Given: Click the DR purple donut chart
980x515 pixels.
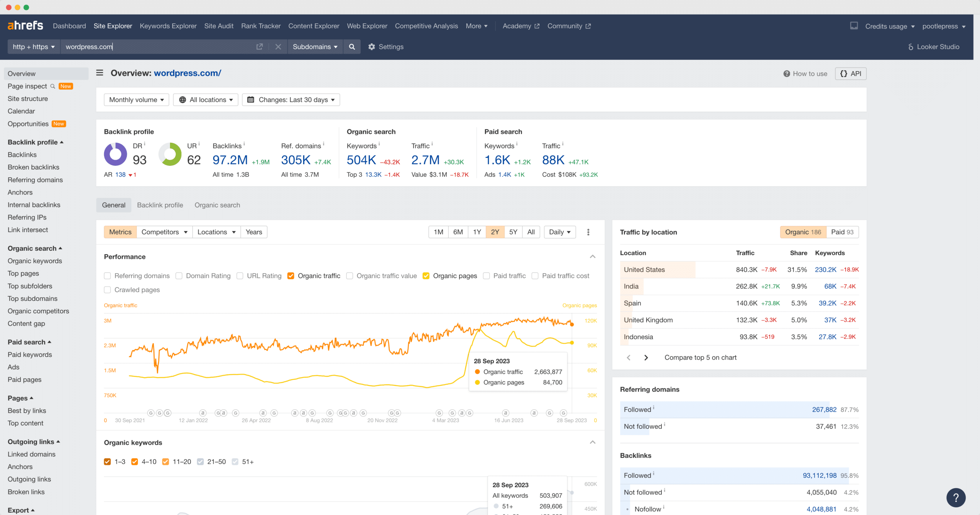Looking at the screenshot, I should click(115, 154).
